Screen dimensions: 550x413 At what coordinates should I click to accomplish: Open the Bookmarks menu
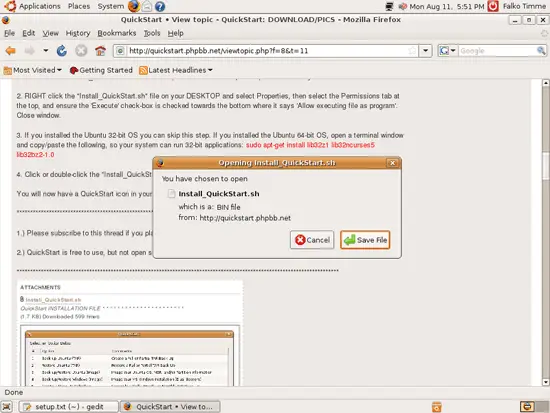(x=117, y=33)
